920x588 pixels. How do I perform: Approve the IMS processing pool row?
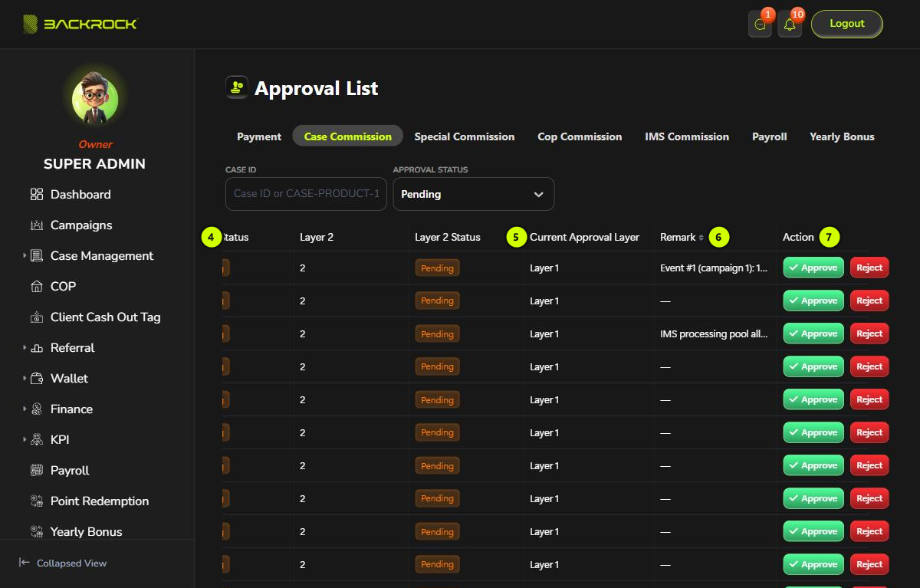(813, 333)
